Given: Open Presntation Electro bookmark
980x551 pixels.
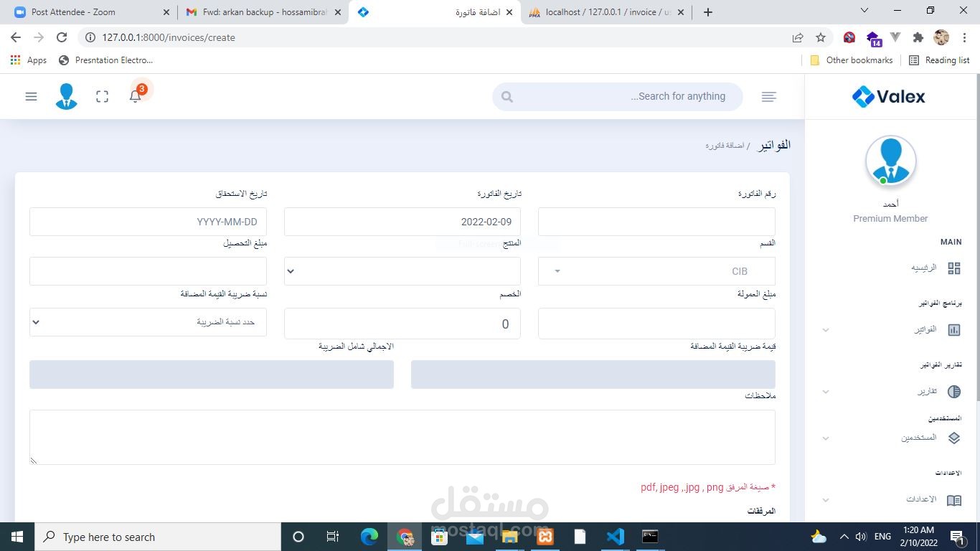Looking at the screenshot, I should [106, 60].
